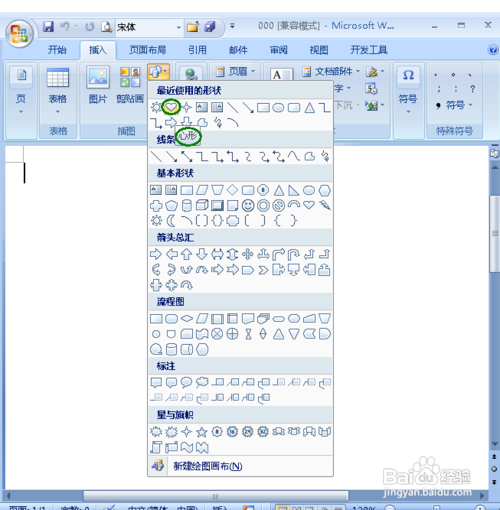Click the horizontal scrollbar thumb
The width and height of the screenshot is (500, 510).
click(x=216, y=496)
